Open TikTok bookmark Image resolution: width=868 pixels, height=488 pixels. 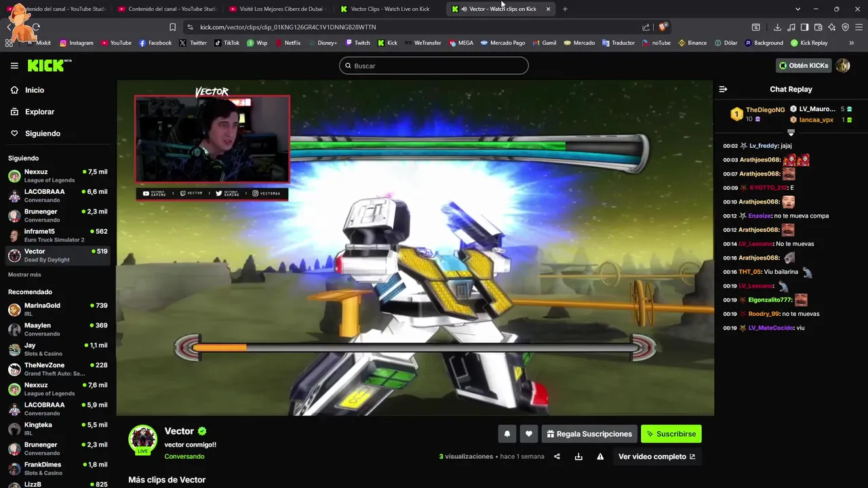227,43
